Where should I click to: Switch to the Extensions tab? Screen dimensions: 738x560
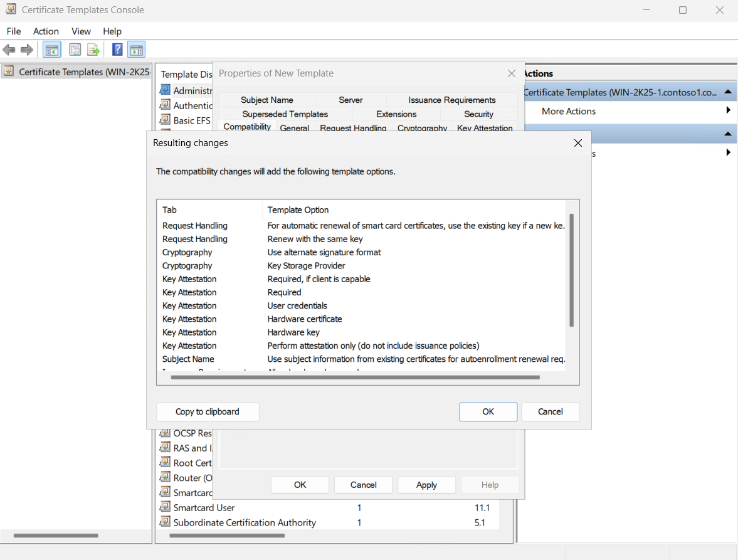coord(396,114)
